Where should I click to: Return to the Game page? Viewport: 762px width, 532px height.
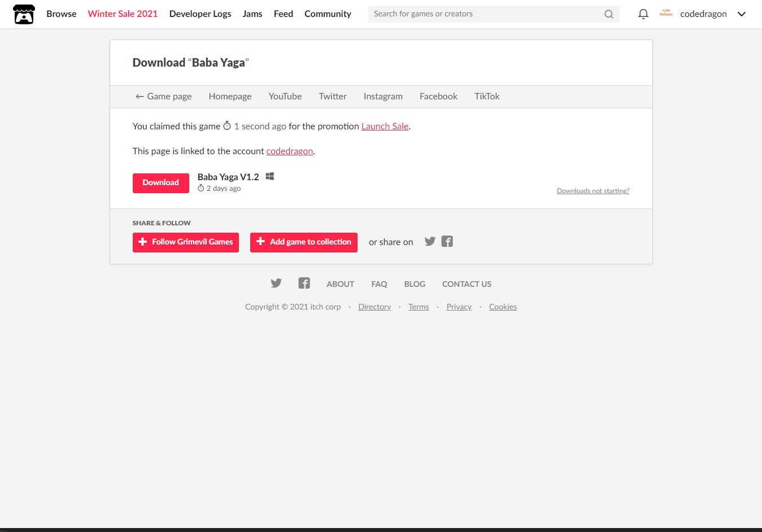(163, 97)
